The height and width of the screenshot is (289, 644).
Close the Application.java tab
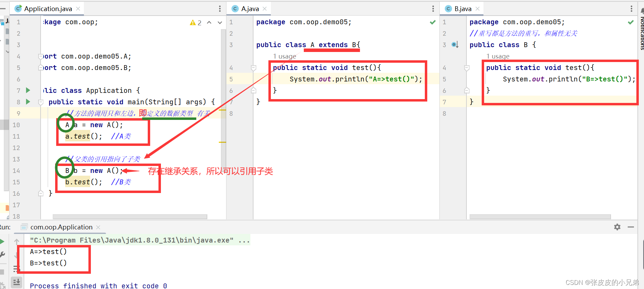coord(78,9)
